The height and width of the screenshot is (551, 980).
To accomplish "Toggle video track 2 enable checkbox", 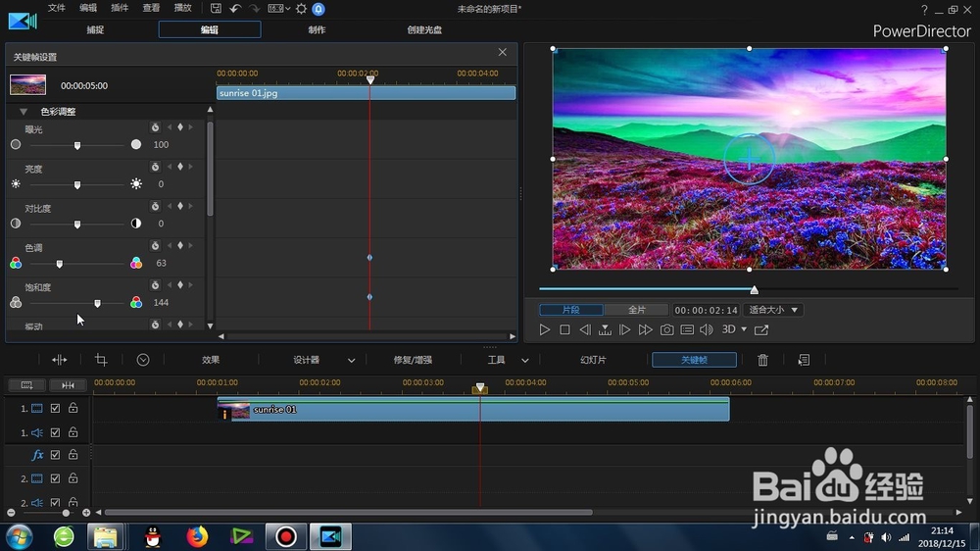I will click(55, 478).
